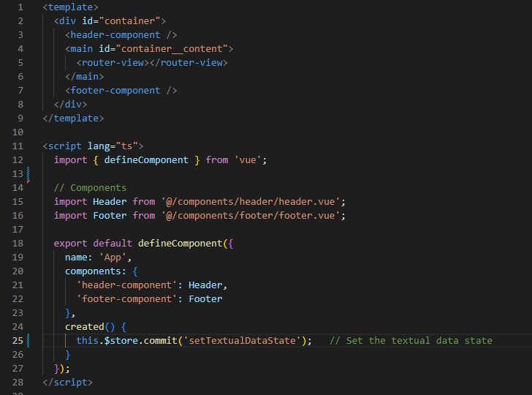Click the "container__content" id string
532x395 pixels.
172,49
